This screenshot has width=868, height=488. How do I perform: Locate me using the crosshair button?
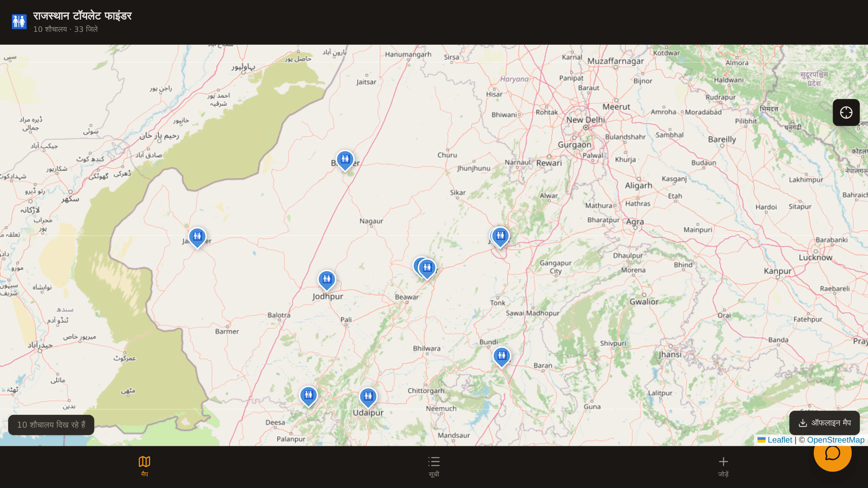tap(846, 113)
